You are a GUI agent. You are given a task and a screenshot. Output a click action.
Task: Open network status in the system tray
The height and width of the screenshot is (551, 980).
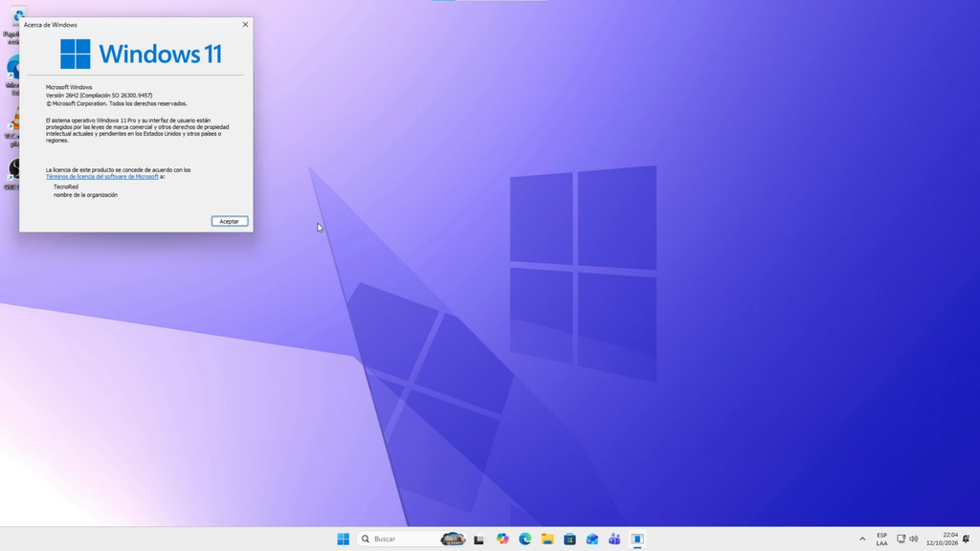902,539
